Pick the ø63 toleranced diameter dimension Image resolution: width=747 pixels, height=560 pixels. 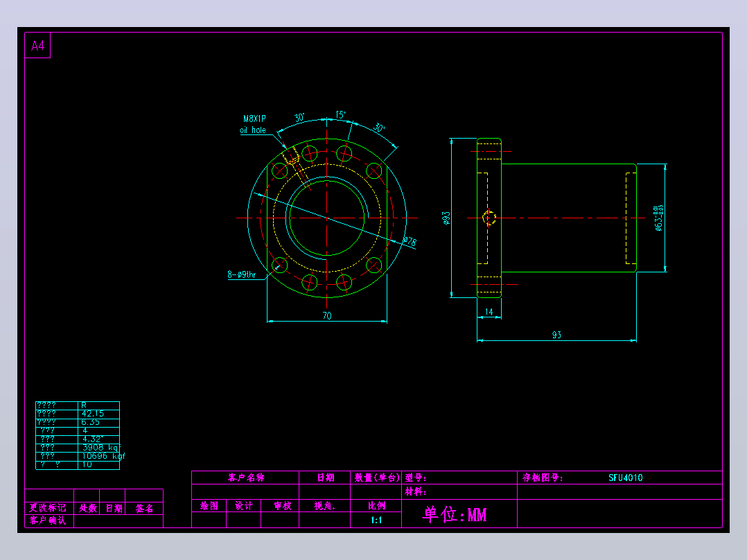pyautogui.click(x=658, y=218)
